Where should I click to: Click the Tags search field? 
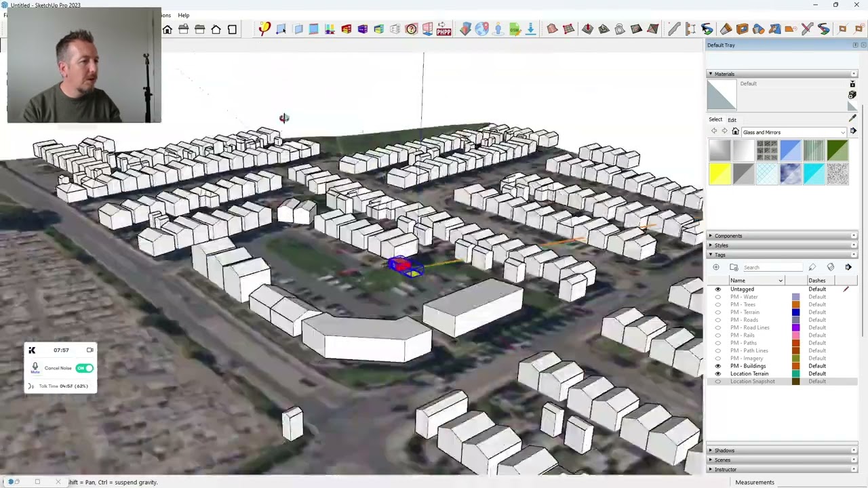772,268
